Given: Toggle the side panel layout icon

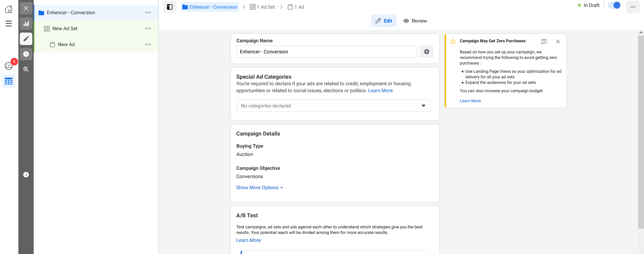Looking at the screenshot, I should [170, 7].
